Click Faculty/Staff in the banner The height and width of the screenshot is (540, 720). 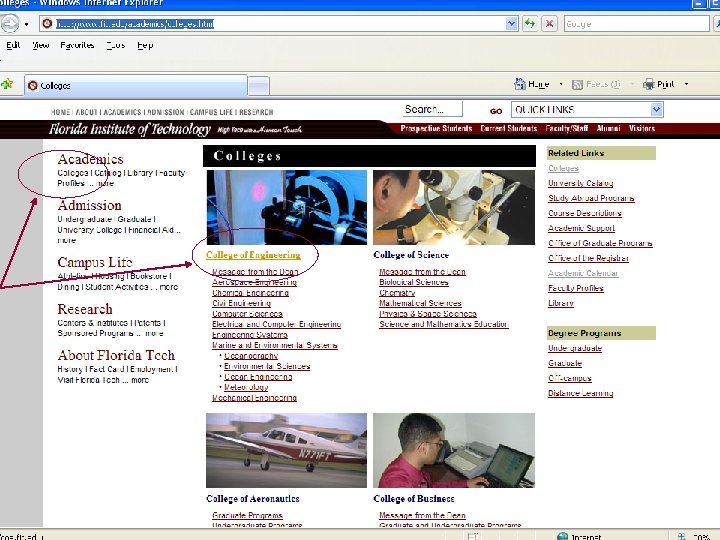click(x=567, y=129)
